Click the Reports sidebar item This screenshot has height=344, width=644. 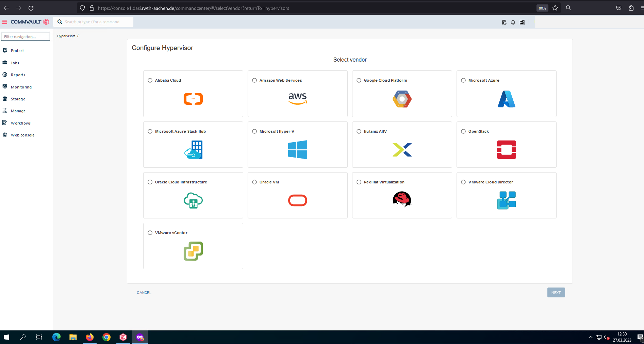pos(18,75)
